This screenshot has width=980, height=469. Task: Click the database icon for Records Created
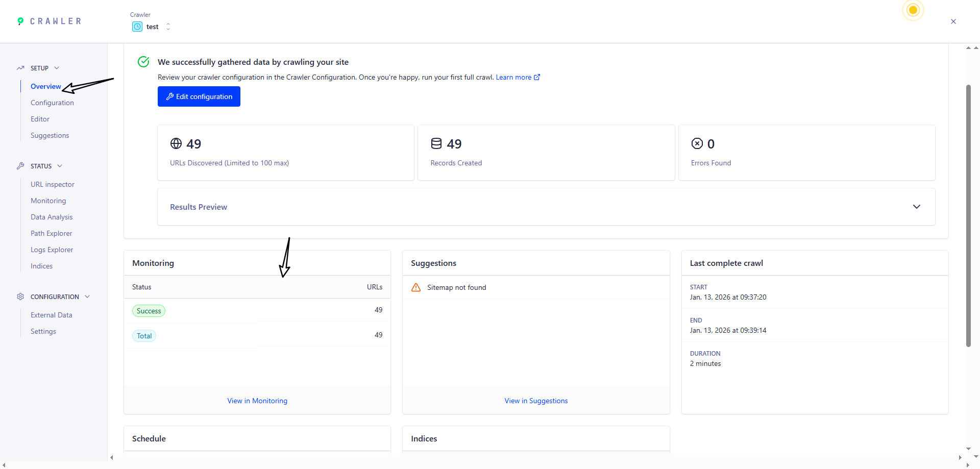click(x=436, y=143)
